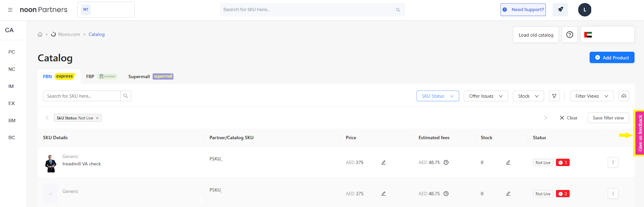Open the PC sidebar item

click(x=12, y=52)
